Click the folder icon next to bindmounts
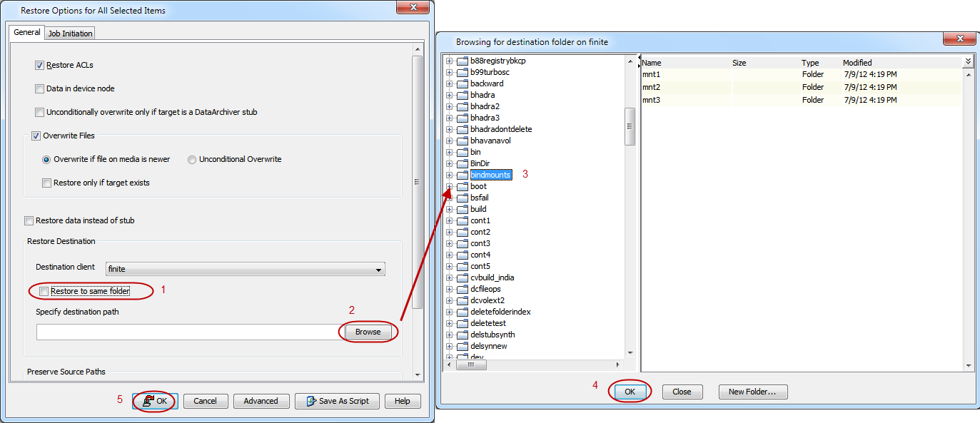This screenshot has width=980, height=423. pos(462,175)
